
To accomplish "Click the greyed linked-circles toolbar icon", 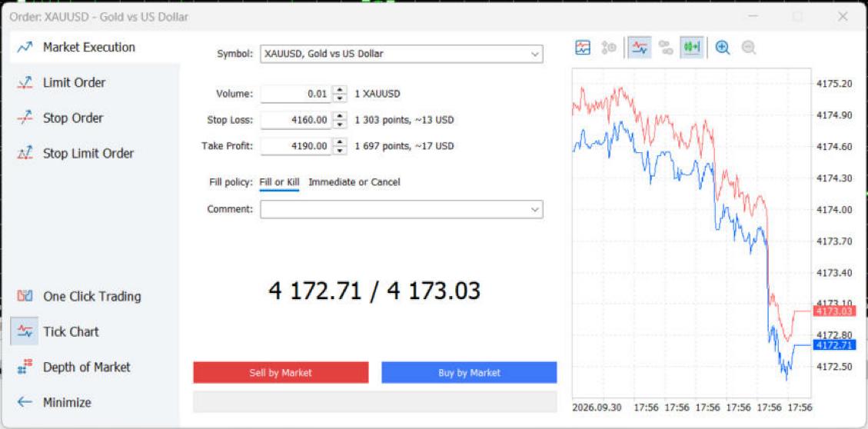I will [666, 48].
